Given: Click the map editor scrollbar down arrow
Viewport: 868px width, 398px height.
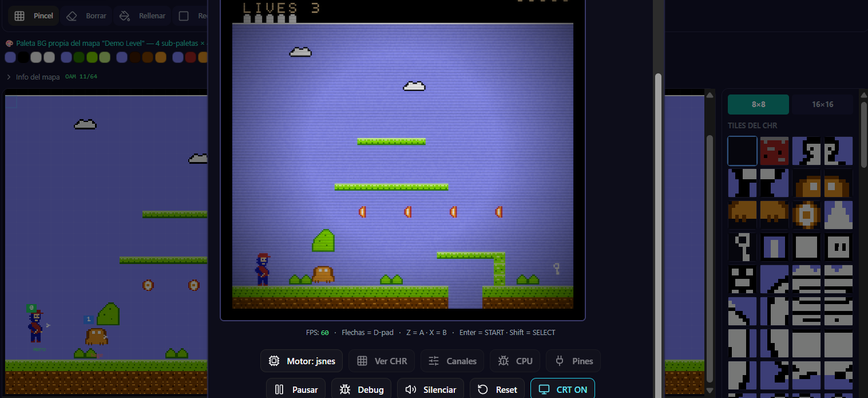Looking at the screenshot, I should tap(710, 390).
